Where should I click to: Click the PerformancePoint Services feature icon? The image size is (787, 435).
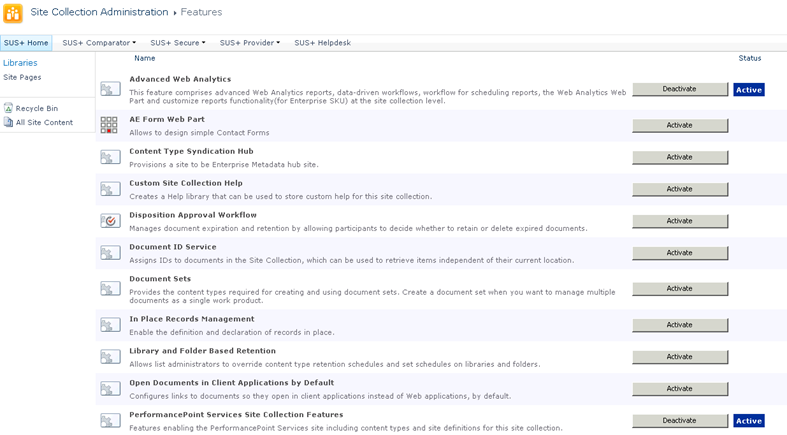coord(110,420)
